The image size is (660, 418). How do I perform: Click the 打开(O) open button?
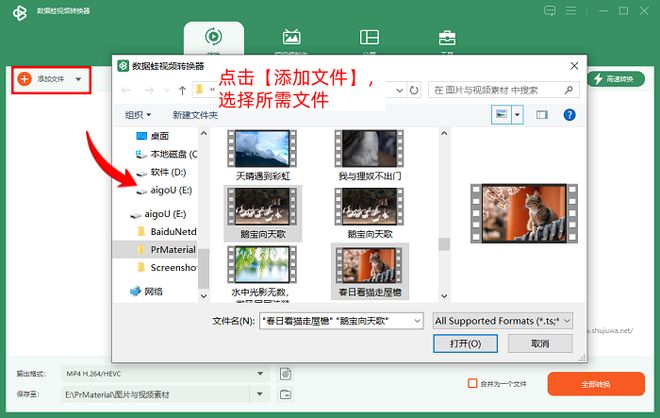tap(465, 343)
